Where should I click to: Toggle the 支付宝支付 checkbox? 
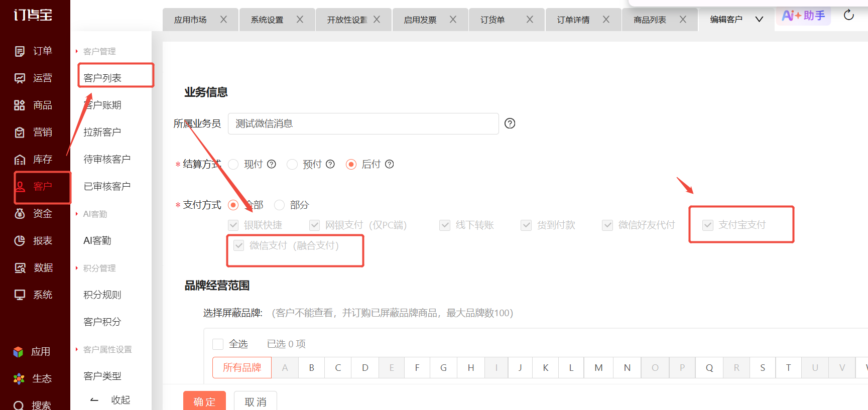coord(708,225)
